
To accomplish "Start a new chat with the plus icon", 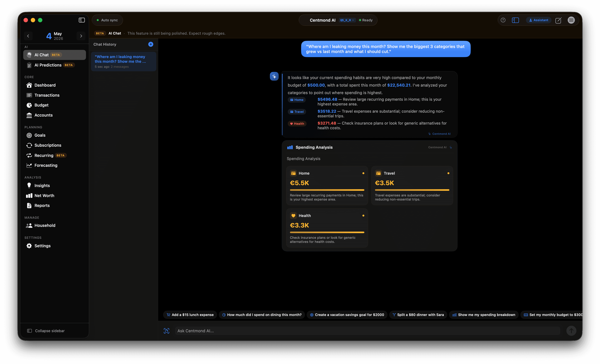I will pyautogui.click(x=151, y=44).
